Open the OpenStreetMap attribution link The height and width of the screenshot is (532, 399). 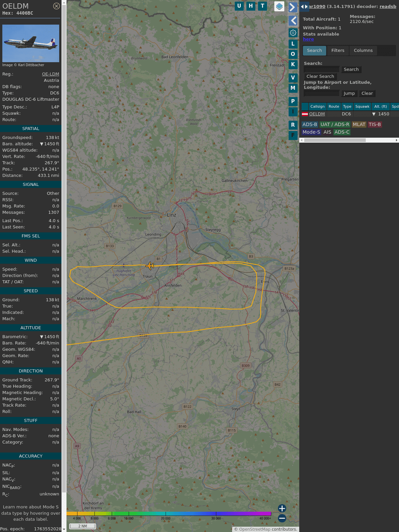(255, 529)
